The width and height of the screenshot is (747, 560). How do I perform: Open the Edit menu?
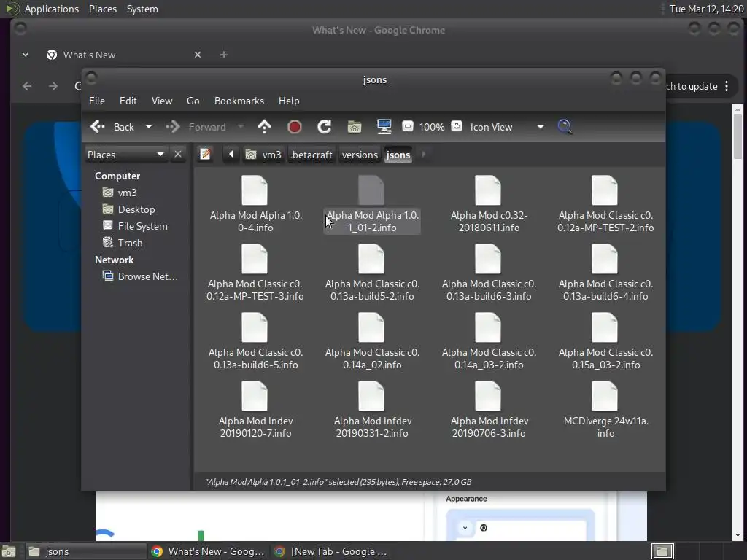coord(128,101)
